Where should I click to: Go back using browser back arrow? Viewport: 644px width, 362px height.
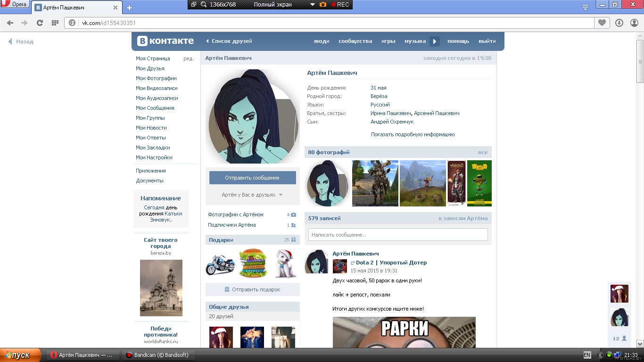pos(10,23)
